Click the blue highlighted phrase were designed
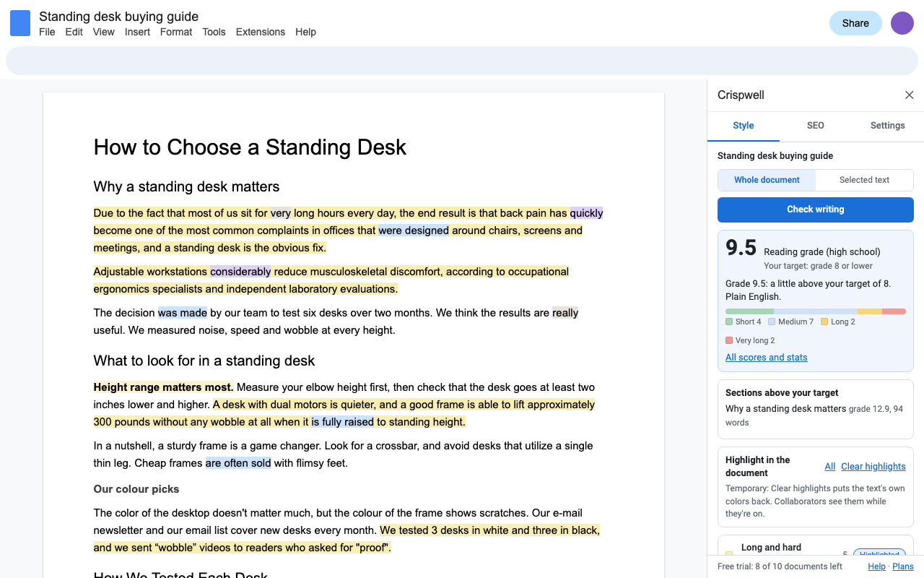This screenshot has height=578, width=924. click(414, 230)
